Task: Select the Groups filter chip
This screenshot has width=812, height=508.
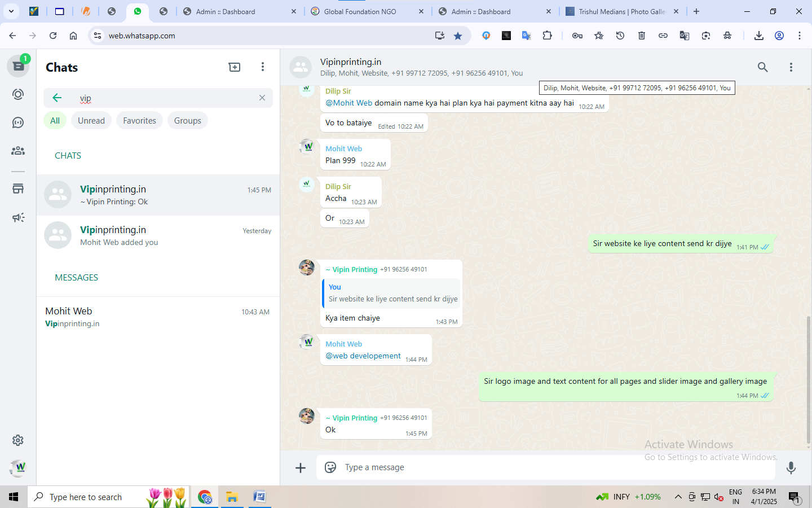Action: [x=188, y=120]
